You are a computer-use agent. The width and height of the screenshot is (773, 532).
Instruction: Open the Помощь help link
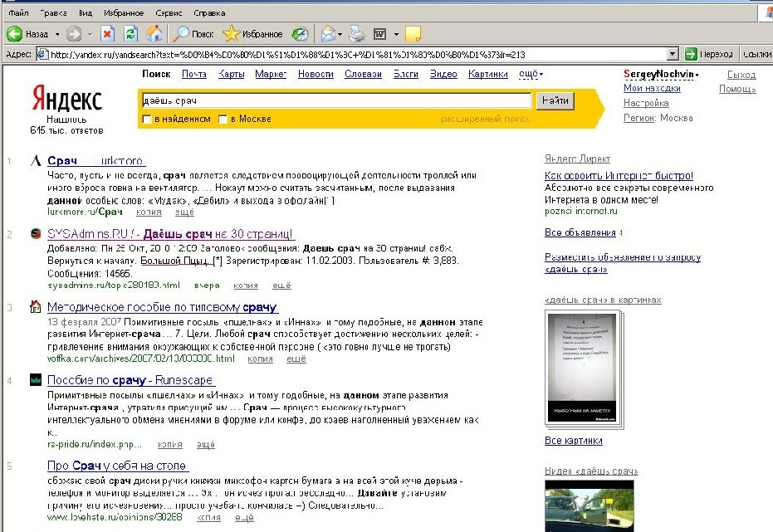[x=737, y=89]
